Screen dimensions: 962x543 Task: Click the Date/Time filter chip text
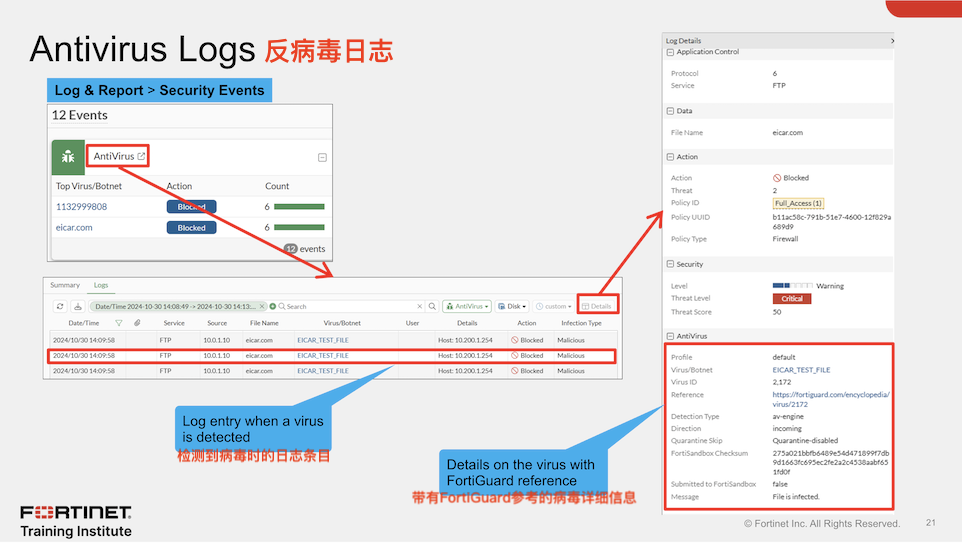coord(175,306)
